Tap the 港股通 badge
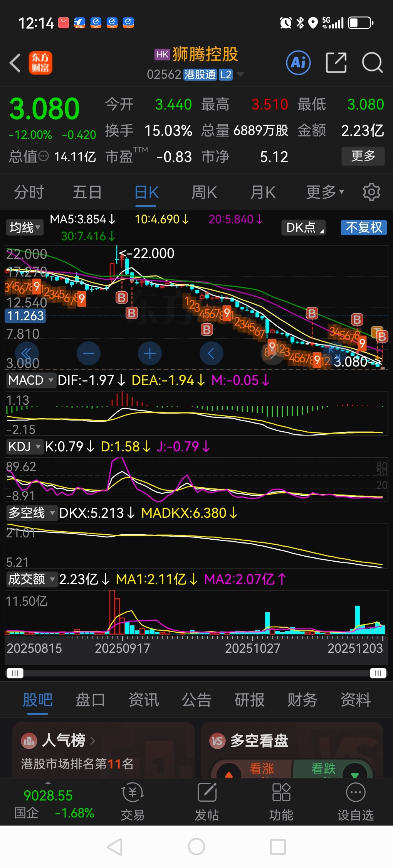Image resolution: width=393 pixels, height=868 pixels. (200, 74)
